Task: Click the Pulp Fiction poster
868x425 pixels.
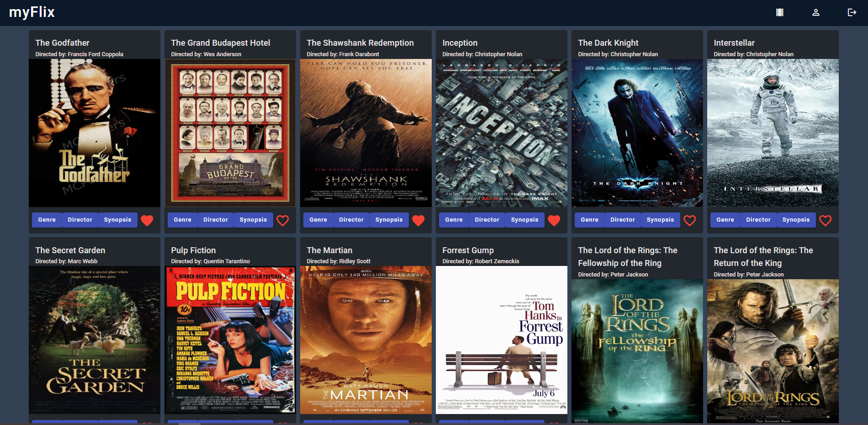Action: click(230, 340)
